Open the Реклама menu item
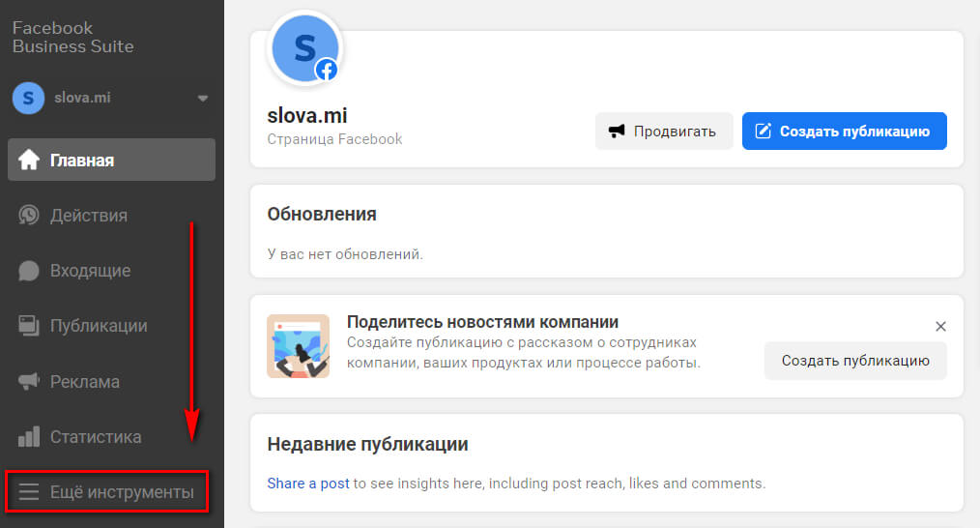 tap(111, 381)
